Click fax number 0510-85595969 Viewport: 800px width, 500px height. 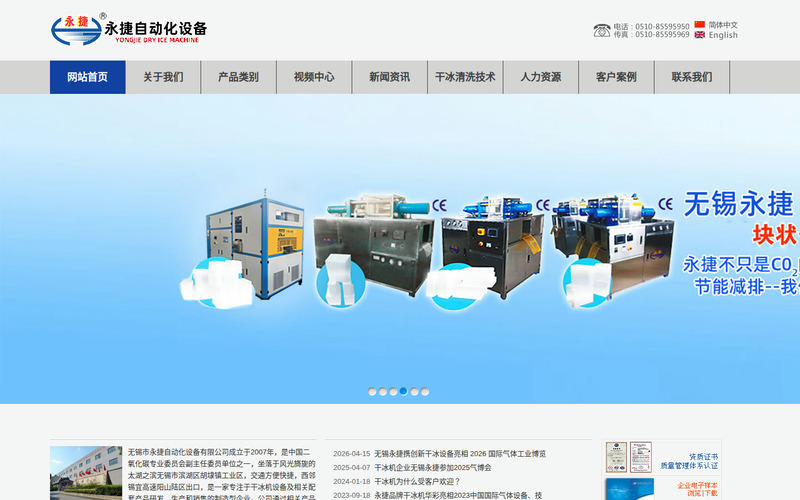(662, 35)
